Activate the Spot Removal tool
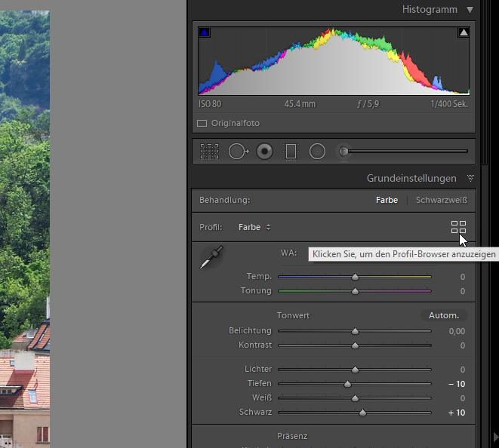This screenshot has height=448, width=499. pyautogui.click(x=238, y=152)
